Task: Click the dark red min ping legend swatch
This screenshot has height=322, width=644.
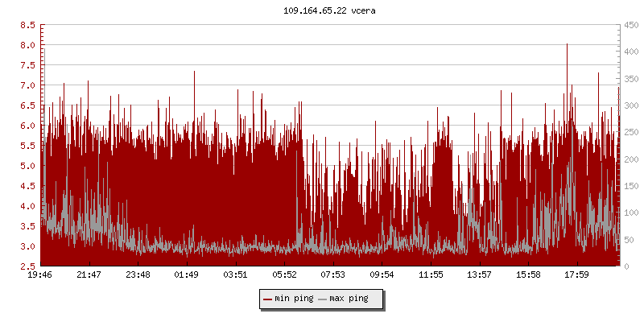Action: (x=267, y=299)
